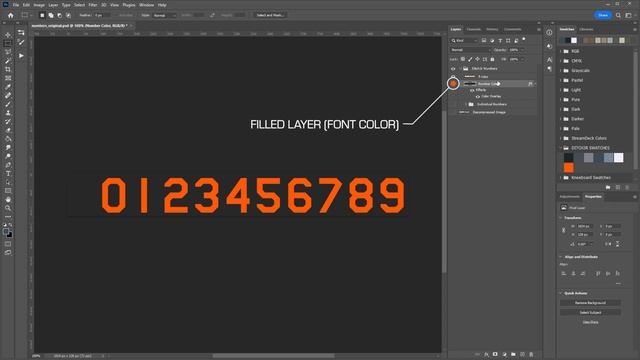Open the Filter menu
Image resolution: width=640 pixels, height=360 pixels.
pos(93,5)
